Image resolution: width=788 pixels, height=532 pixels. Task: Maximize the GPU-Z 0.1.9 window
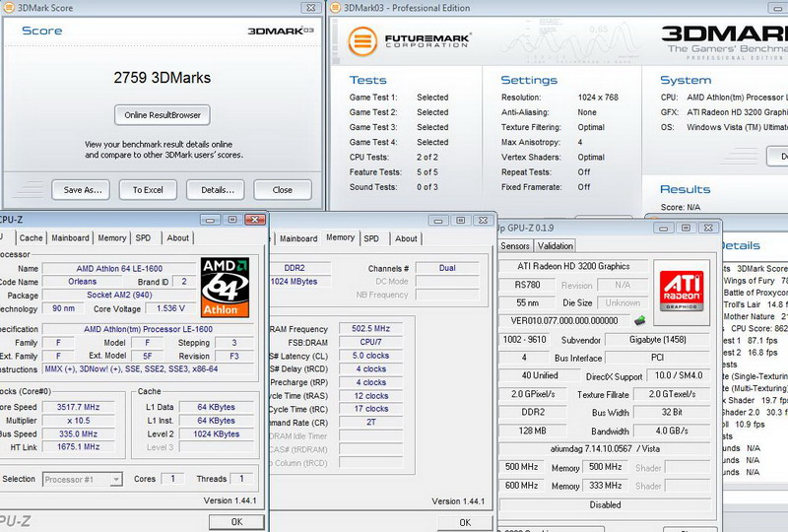(686, 228)
